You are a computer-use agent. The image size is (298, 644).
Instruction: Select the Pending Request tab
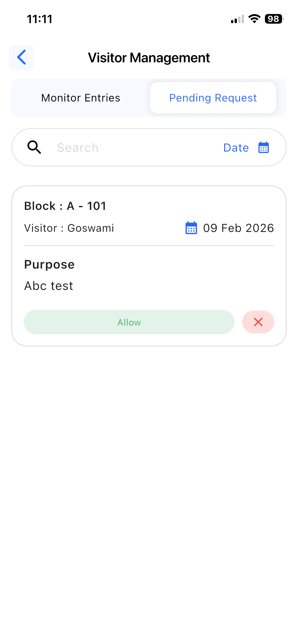[x=213, y=98]
